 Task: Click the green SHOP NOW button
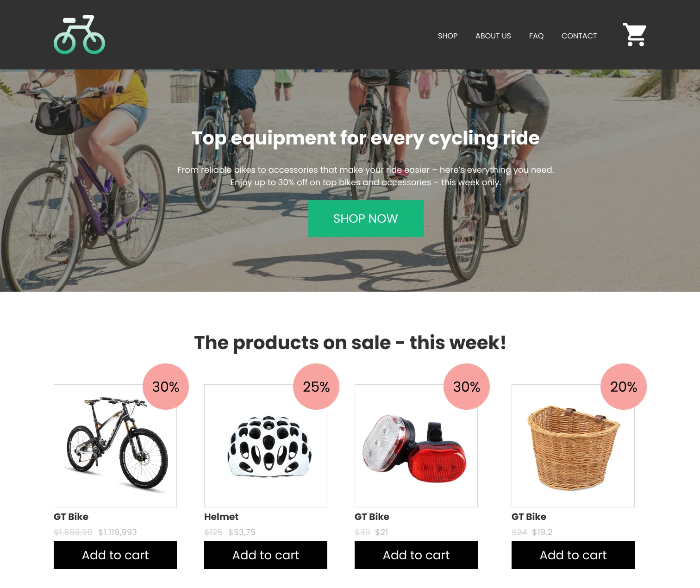[x=366, y=219]
